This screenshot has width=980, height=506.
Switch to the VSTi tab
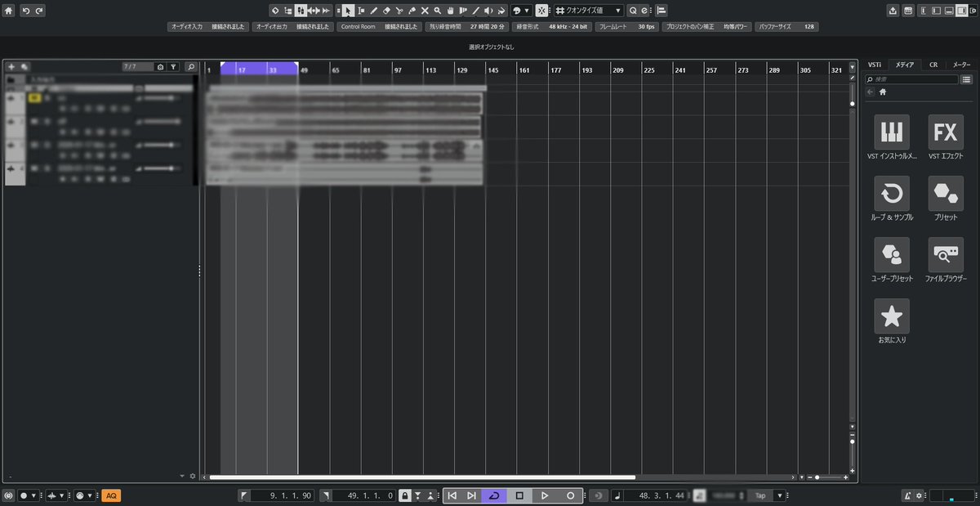pyautogui.click(x=874, y=64)
